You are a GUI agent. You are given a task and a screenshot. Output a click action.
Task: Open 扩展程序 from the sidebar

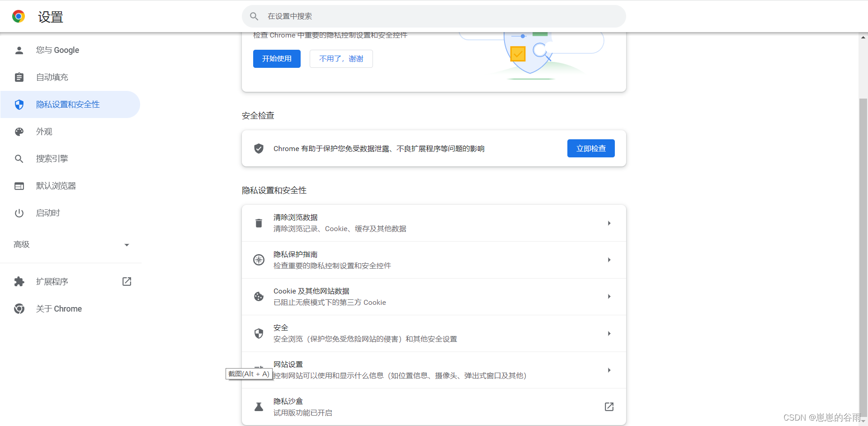click(71, 282)
